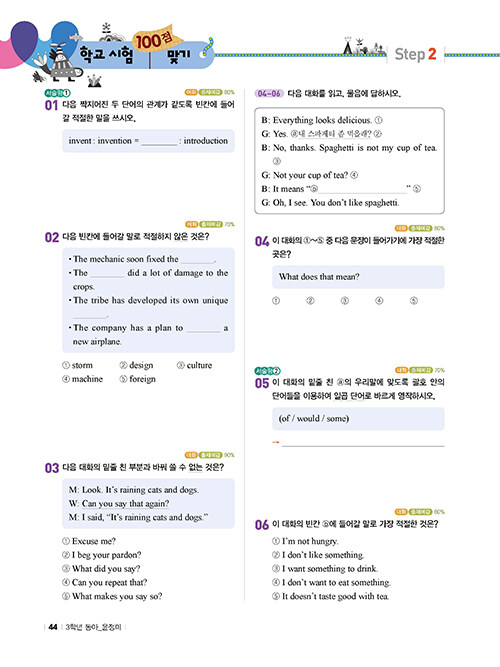The height and width of the screenshot is (667, 500).
Task: Choose option ⑤ foreign in question 02
Action: click(x=137, y=379)
